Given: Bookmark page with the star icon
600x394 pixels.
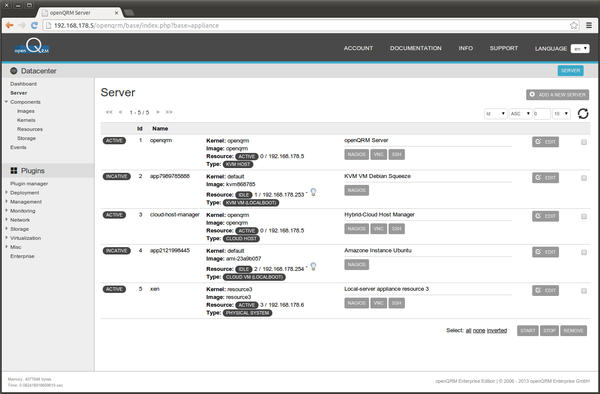Looking at the screenshot, I should click(574, 25).
